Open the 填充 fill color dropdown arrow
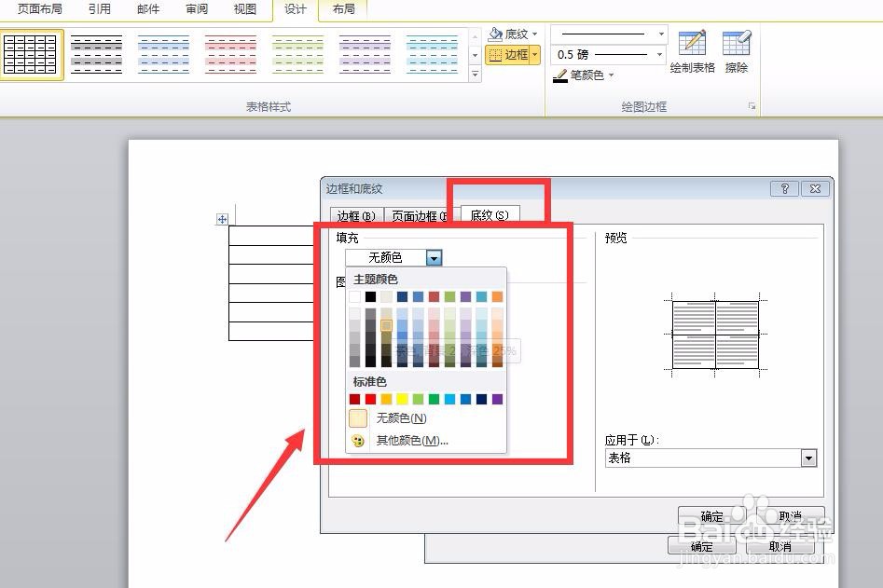This screenshot has height=588, width=883. [434, 258]
